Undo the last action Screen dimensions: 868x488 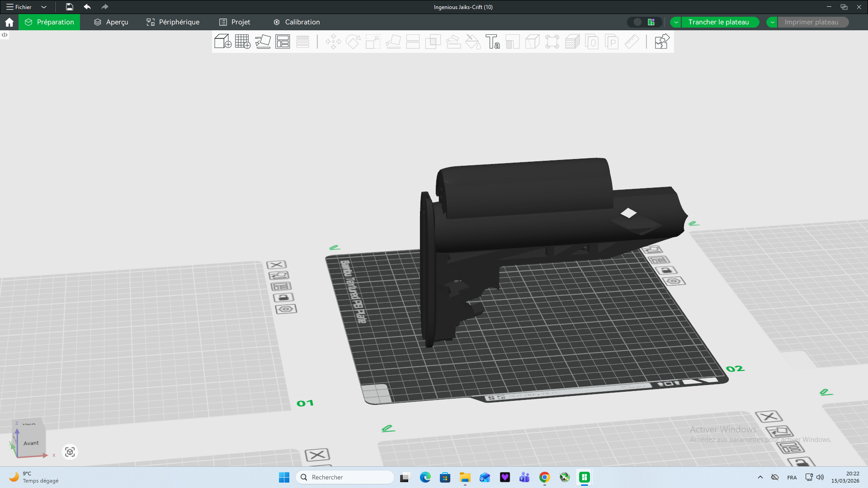pos(87,7)
